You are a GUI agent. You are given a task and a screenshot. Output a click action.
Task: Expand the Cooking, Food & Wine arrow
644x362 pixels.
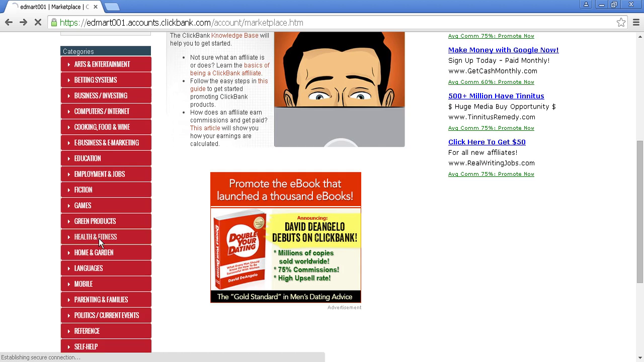69,127
